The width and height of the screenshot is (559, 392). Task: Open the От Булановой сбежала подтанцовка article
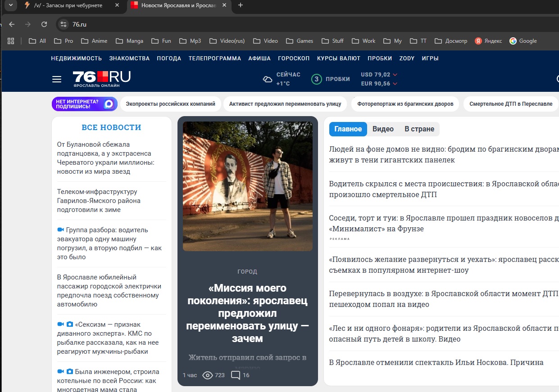pyautogui.click(x=106, y=158)
